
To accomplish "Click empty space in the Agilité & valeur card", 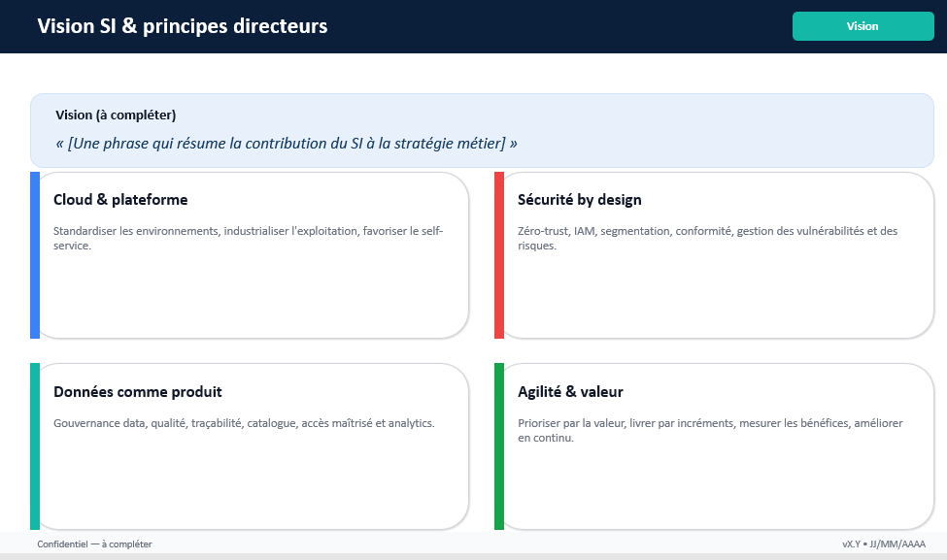I will 717,490.
